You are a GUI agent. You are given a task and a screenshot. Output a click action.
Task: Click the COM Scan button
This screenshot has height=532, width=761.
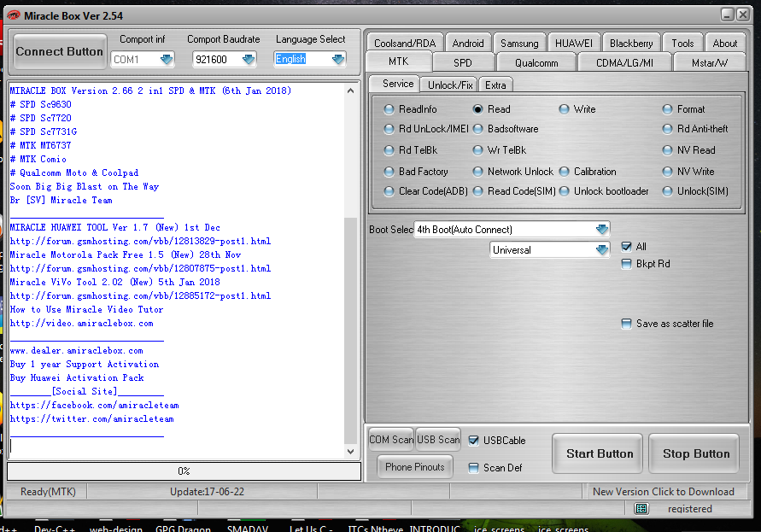(391, 439)
